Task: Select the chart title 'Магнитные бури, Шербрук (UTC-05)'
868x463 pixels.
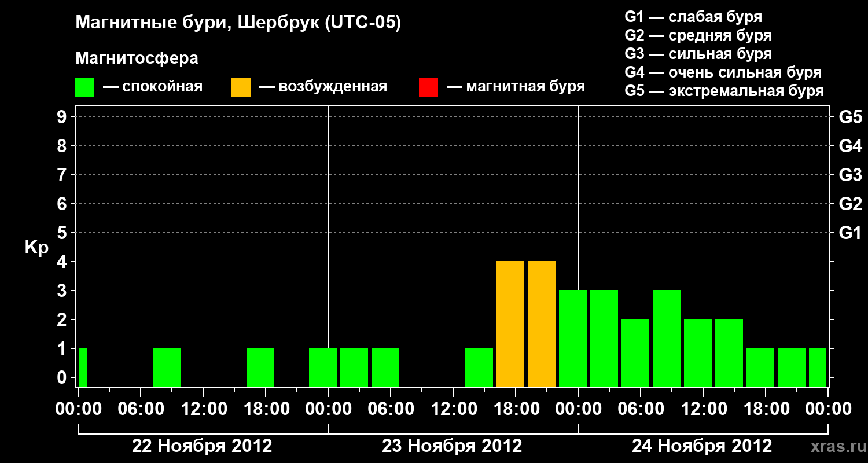Action: 238,23
